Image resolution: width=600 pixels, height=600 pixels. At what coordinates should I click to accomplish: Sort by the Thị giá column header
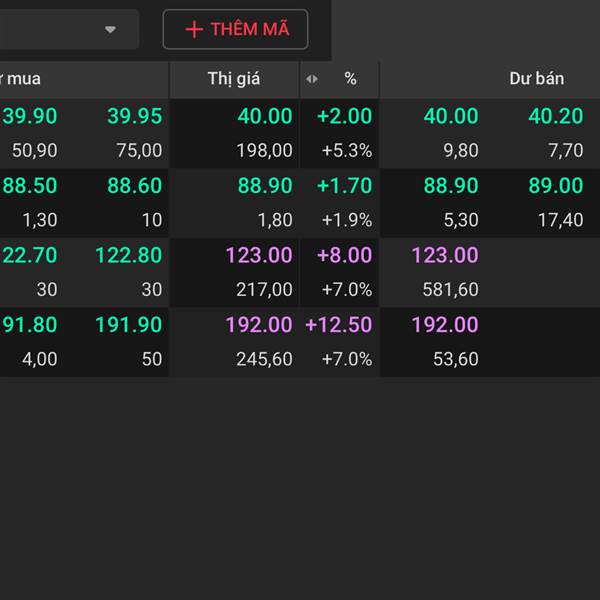234,79
